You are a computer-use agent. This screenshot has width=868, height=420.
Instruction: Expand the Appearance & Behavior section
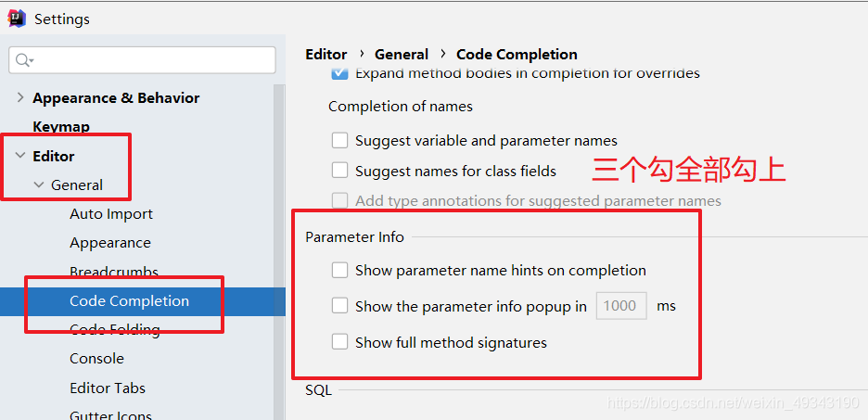pos(20,98)
